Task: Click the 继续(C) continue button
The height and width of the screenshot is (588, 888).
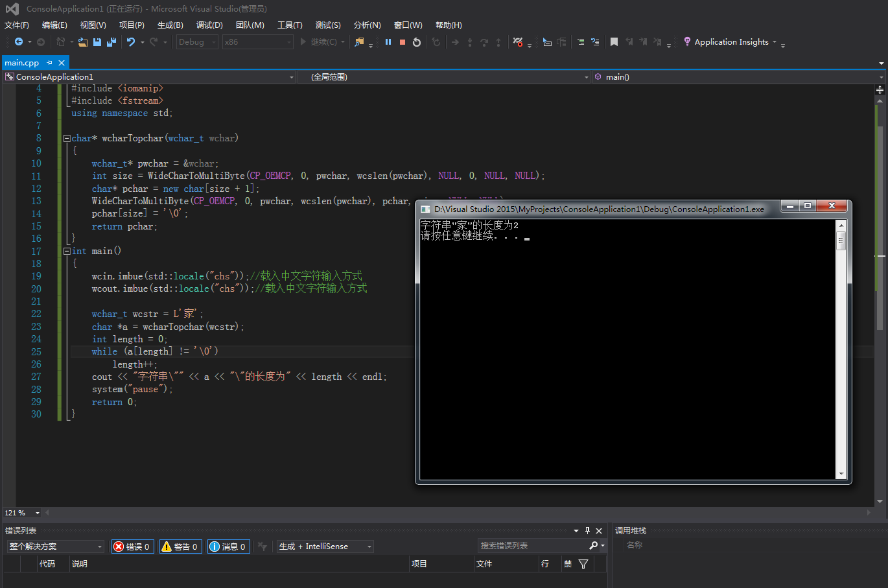Action: click(x=322, y=42)
